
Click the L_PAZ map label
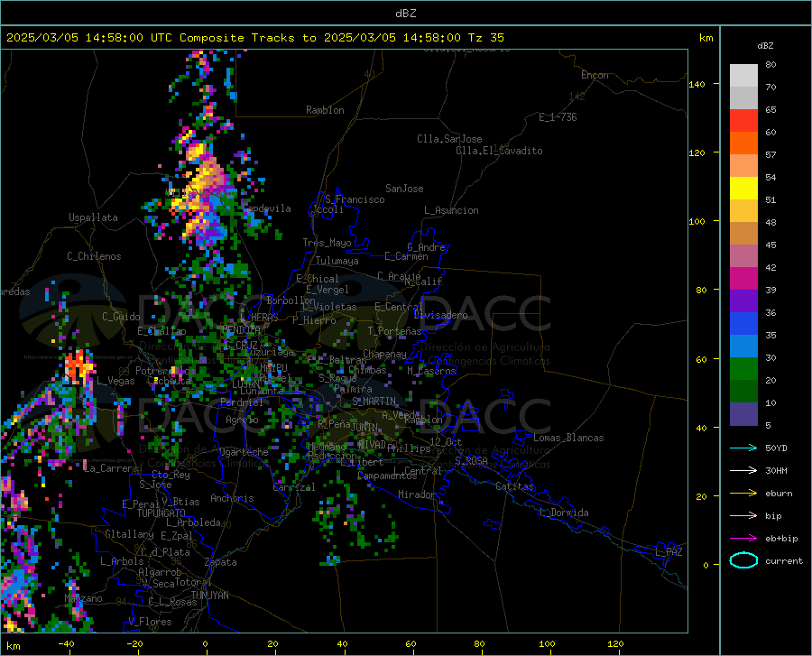coord(669,552)
